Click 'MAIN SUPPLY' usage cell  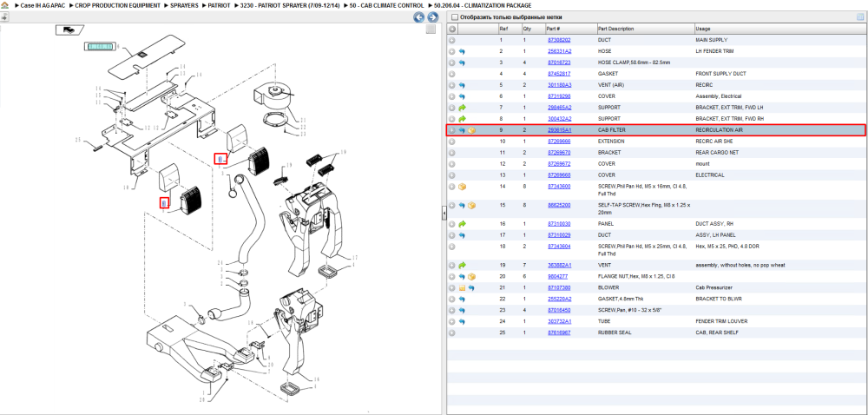(712, 41)
